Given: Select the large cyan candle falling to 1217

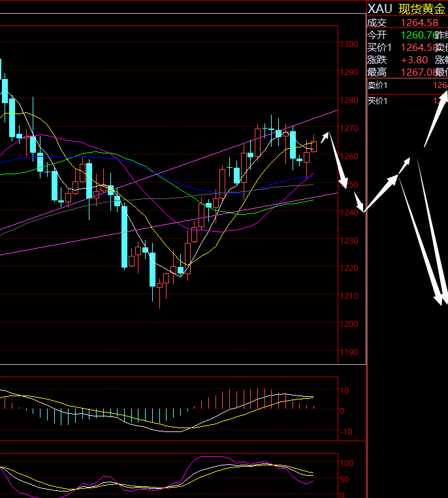Looking at the screenshot, I should coord(125,237).
